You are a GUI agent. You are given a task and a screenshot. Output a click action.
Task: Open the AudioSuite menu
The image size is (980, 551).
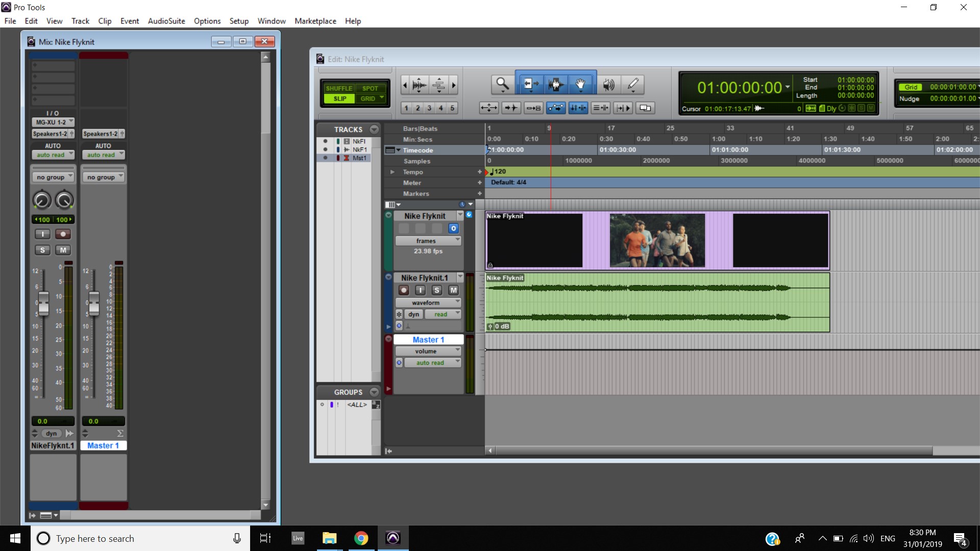tap(166, 21)
